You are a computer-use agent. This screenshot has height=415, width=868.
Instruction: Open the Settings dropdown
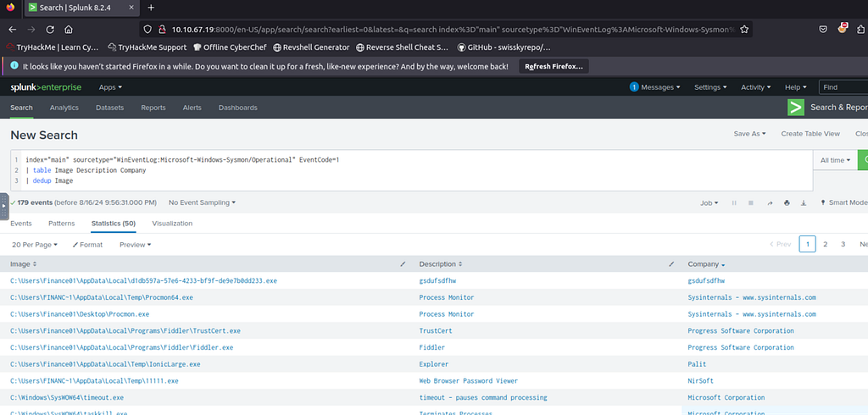(x=711, y=87)
